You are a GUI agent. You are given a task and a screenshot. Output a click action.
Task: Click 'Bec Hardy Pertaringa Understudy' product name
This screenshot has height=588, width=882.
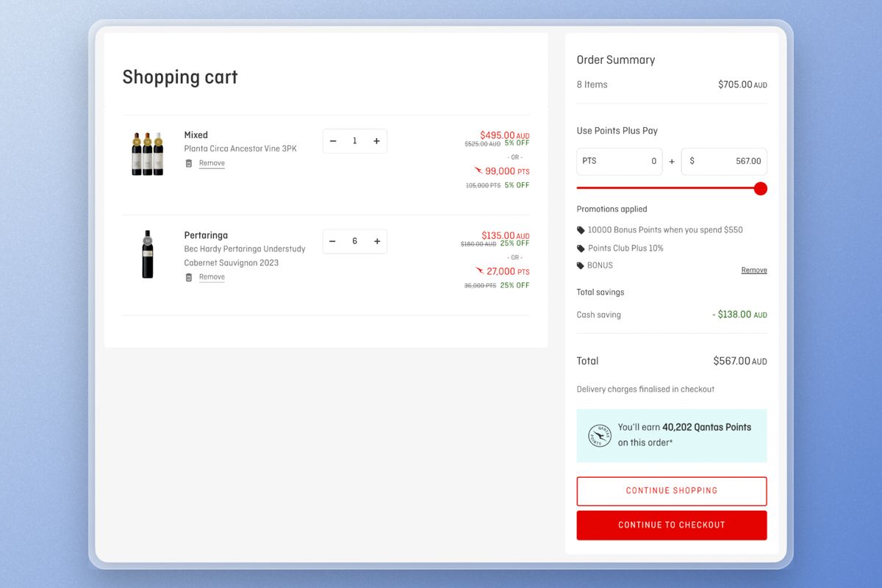tap(245, 249)
